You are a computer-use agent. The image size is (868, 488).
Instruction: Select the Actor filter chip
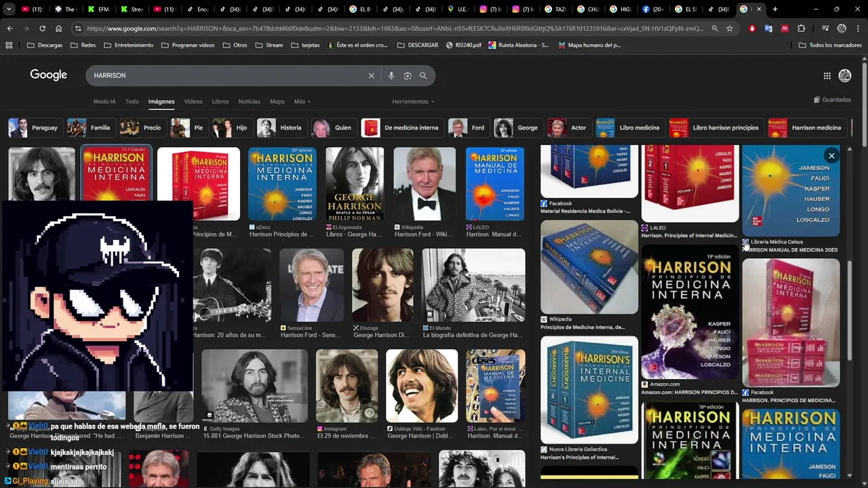coord(569,127)
